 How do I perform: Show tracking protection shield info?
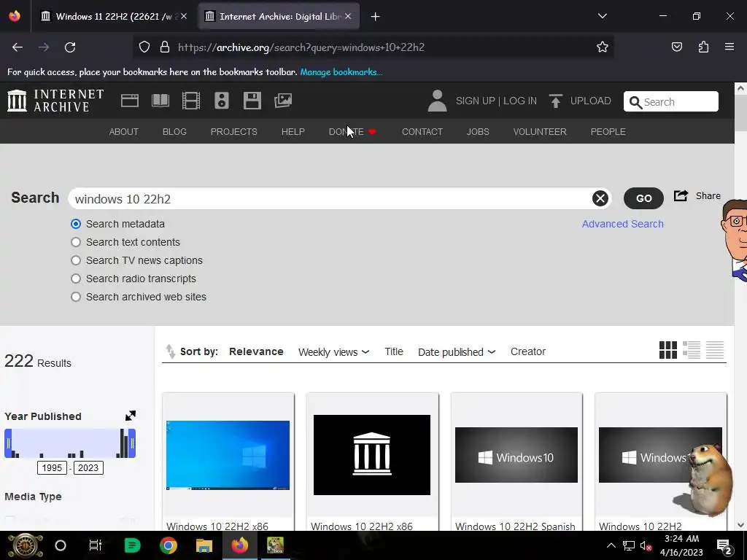144,47
